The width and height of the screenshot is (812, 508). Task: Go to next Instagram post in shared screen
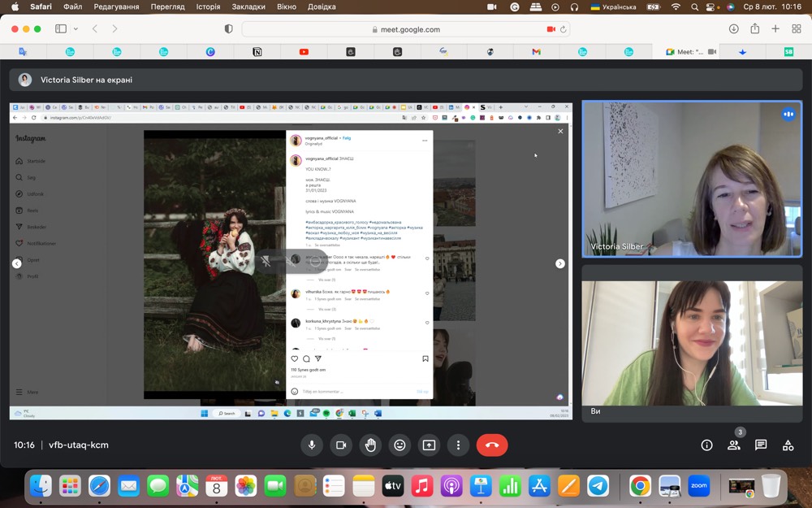coord(559,264)
